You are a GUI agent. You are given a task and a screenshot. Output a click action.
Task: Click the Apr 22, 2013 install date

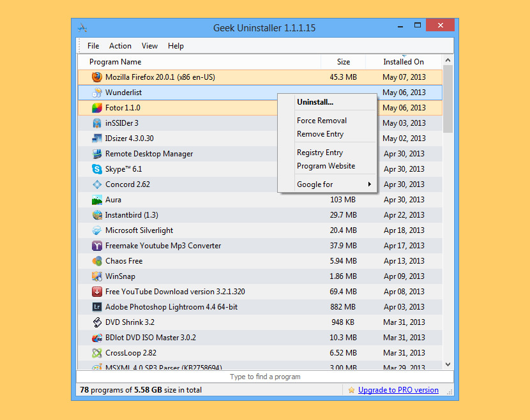point(404,215)
